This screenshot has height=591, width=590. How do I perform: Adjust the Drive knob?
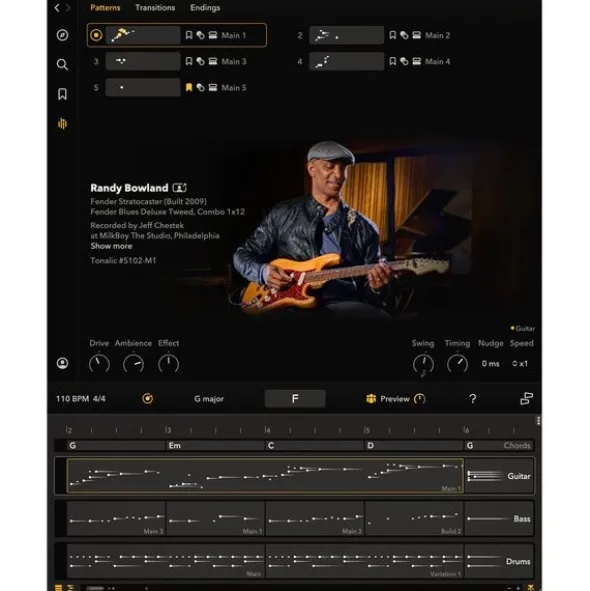click(99, 364)
